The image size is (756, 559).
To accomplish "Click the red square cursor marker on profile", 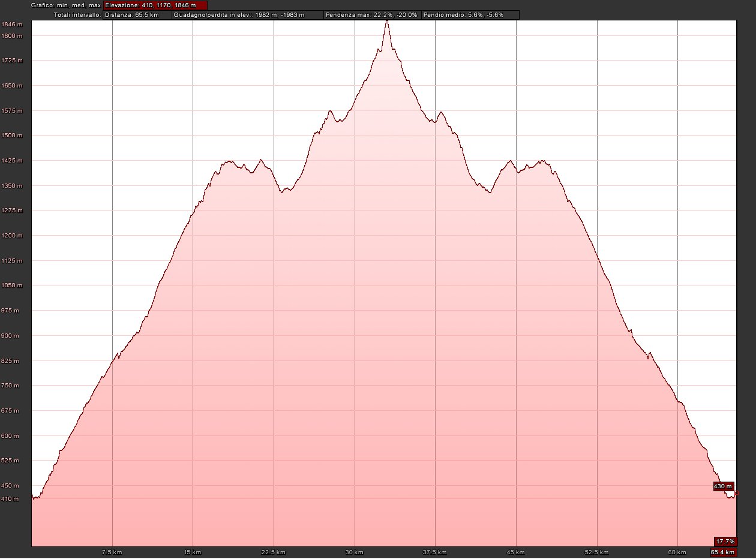I will coord(736,493).
